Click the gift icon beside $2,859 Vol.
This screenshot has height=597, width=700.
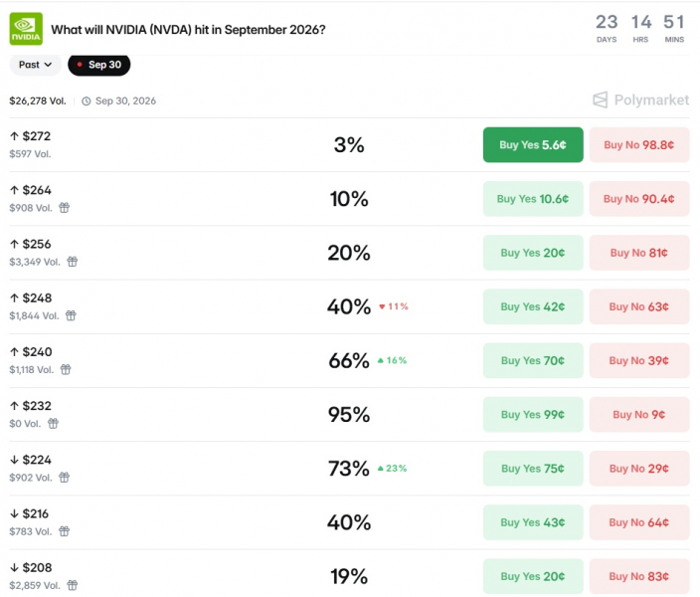click(73, 585)
